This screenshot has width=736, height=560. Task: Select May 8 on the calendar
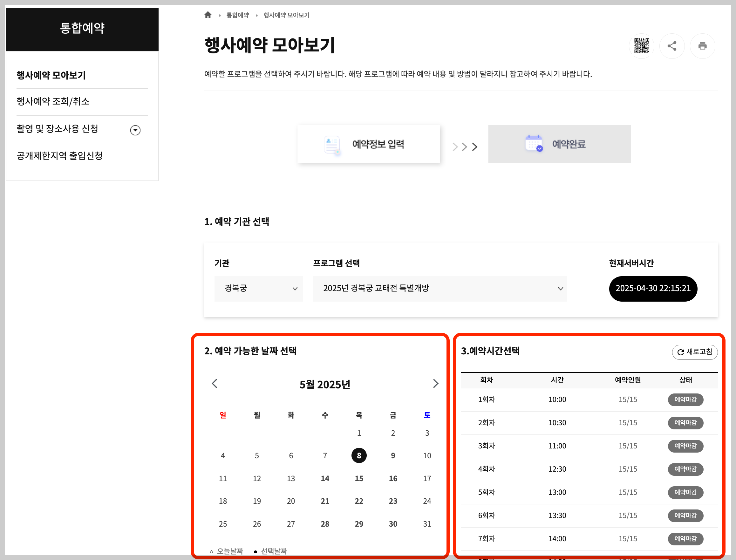[359, 456]
